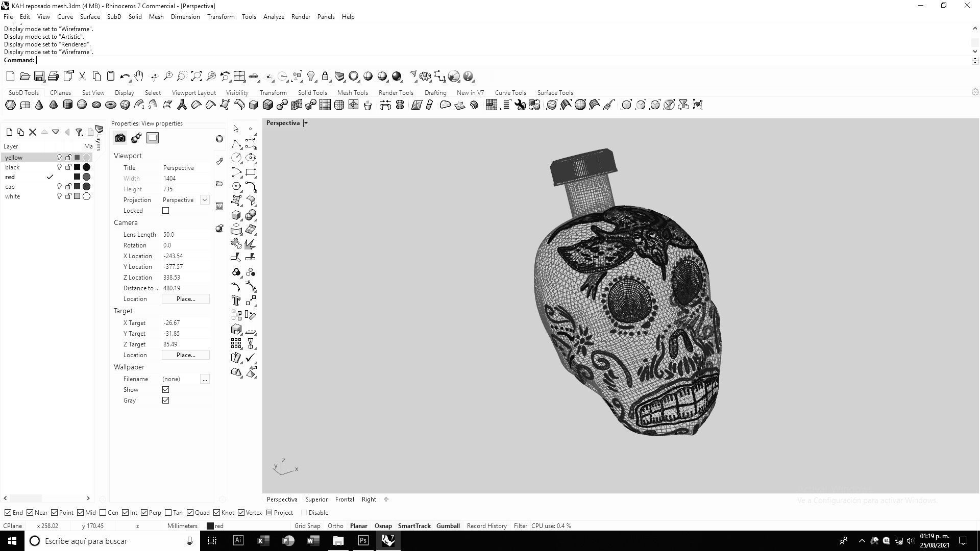Image resolution: width=980 pixels, height=551 pixels.
Task: Uncheck the wallpaper Gray checkbox
Action: pyautogui.click(x=165, y=400)
